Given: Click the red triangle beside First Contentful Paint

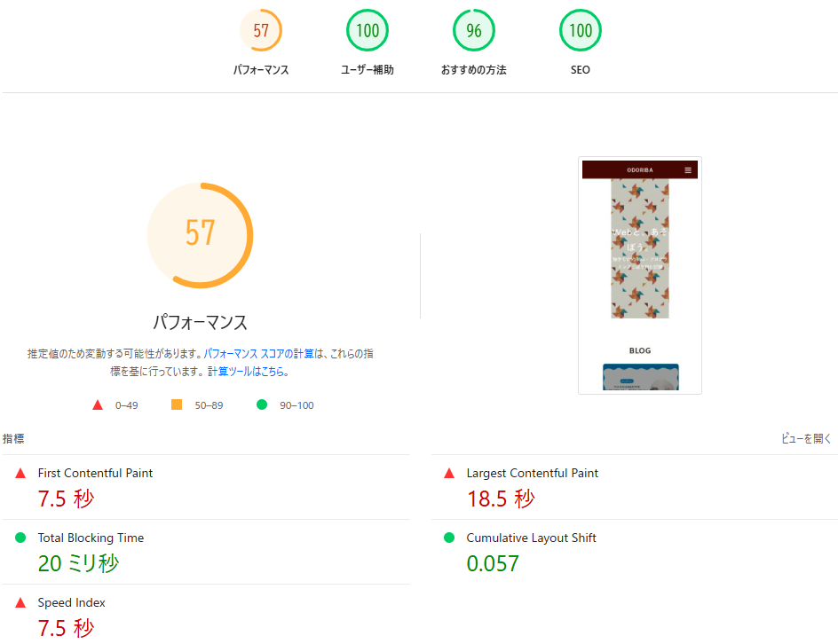Looking at the screenshot, I should point(20,474).
